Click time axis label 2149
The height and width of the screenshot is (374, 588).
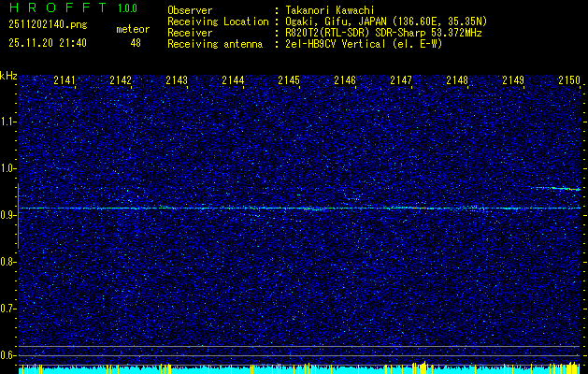[512, 80]
